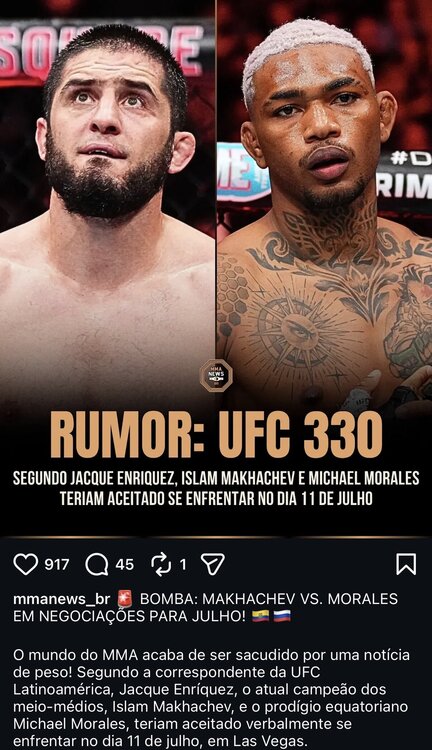Viewport: 432px width, 750px height.
Task: Click the caption paragraph starting O mundo do MMA
Action: (210, 698)
